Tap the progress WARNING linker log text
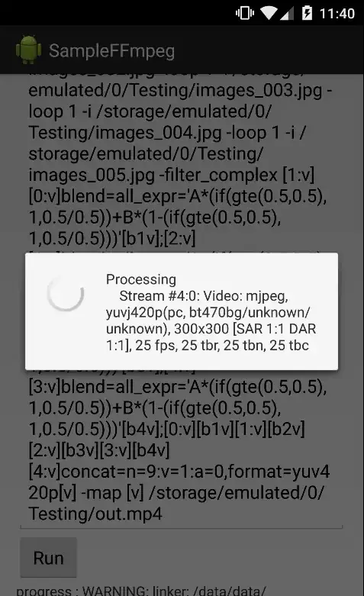364x596 pixels. [141, 591]
